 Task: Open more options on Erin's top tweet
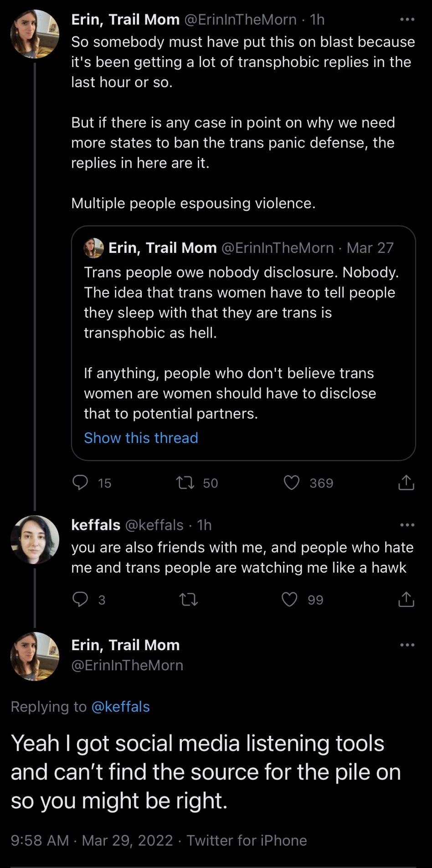tap(407, 20)
